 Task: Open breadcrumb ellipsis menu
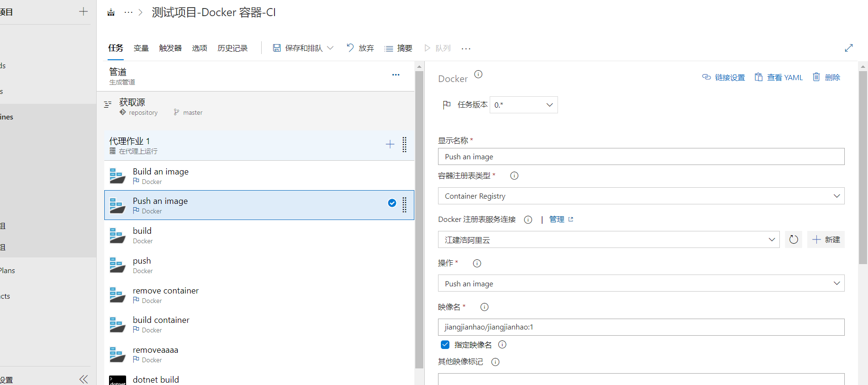point(128,12)
